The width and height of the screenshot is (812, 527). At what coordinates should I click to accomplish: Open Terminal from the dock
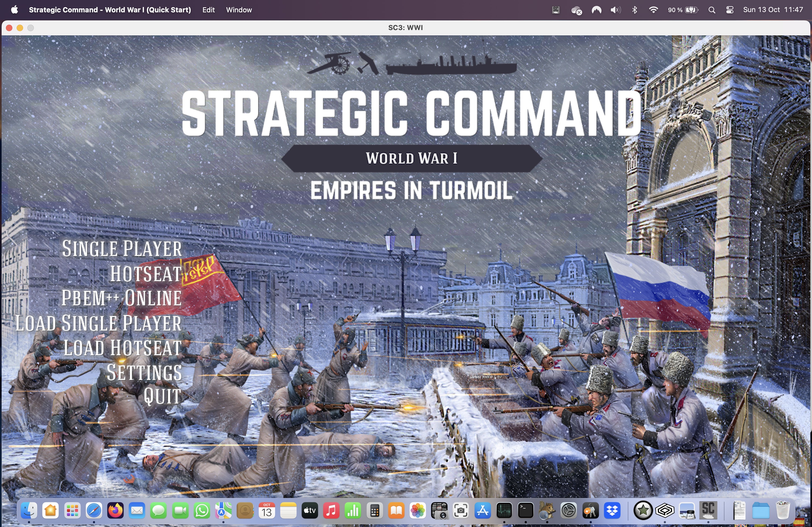click(x=525, y=511)
